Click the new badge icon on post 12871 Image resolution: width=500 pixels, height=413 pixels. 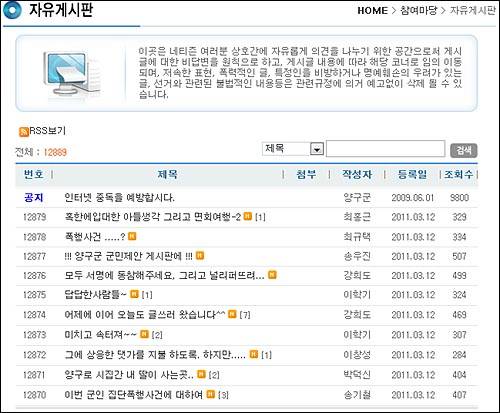tap(201, 374)
